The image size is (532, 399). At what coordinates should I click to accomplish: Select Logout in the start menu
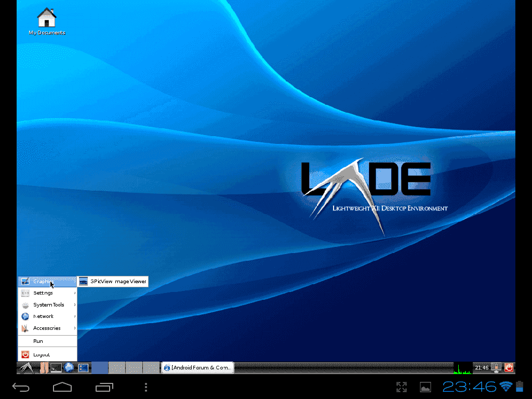tap(47, 354)
